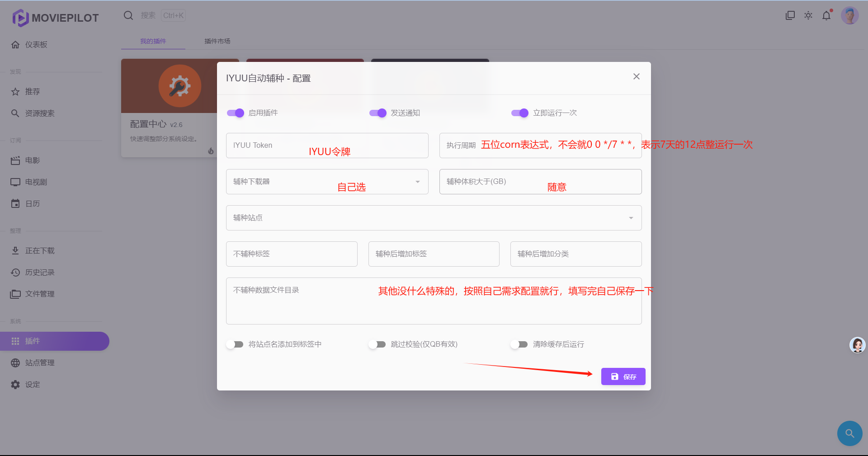Close the IYUU configuration dialog
Image resolution: width=868 pixels, height=456 pixels.
636,77
